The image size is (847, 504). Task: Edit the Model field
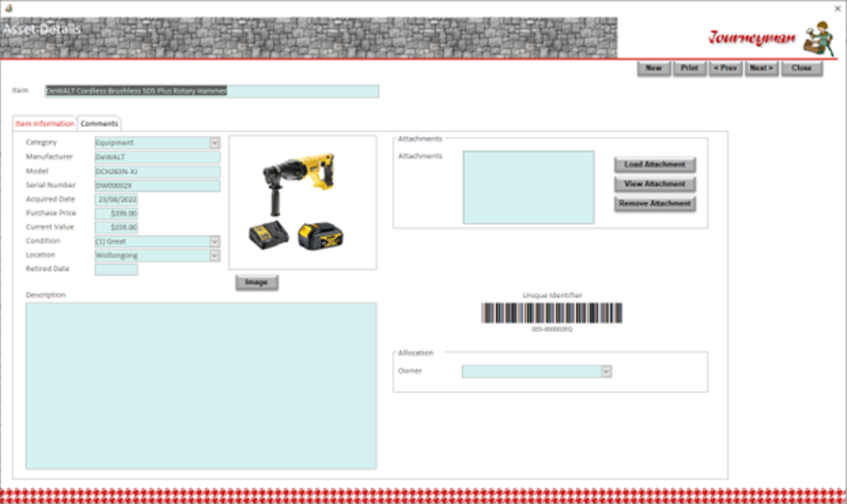tap(157, 171)
